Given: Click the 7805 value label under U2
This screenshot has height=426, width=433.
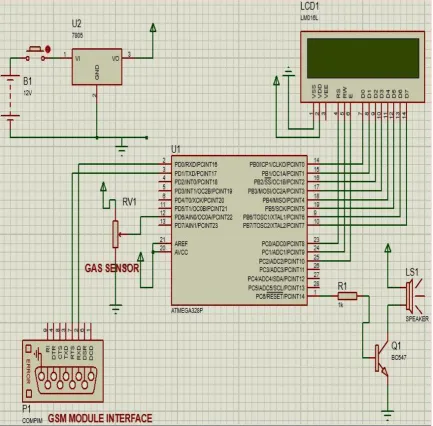Looking at the screenshot, I should click(77, 35).
